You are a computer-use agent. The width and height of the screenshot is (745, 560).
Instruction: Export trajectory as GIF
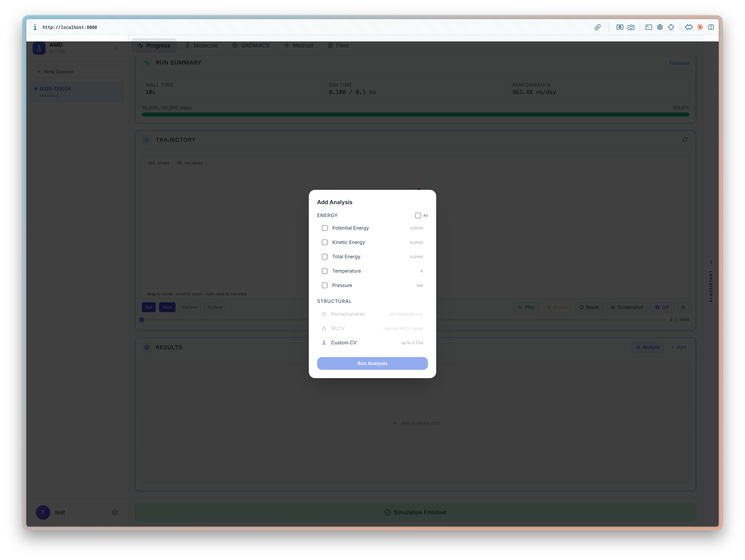click(x=662, y=307)
